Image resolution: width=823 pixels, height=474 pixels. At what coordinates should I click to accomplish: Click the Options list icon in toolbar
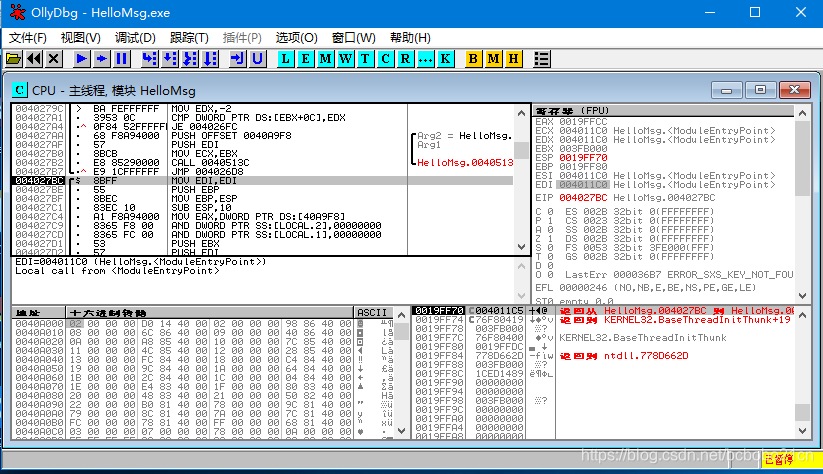541,59
